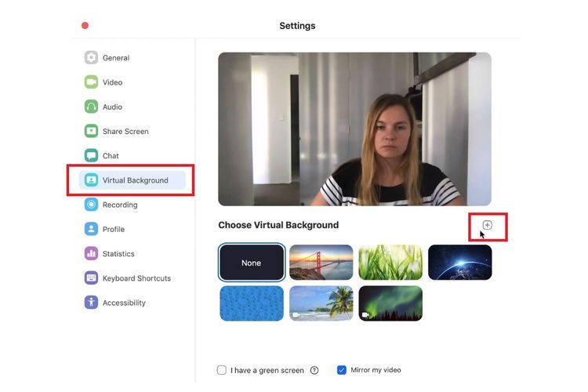
Task: Click the Chat bubble icon
Action: click(91, 155)
